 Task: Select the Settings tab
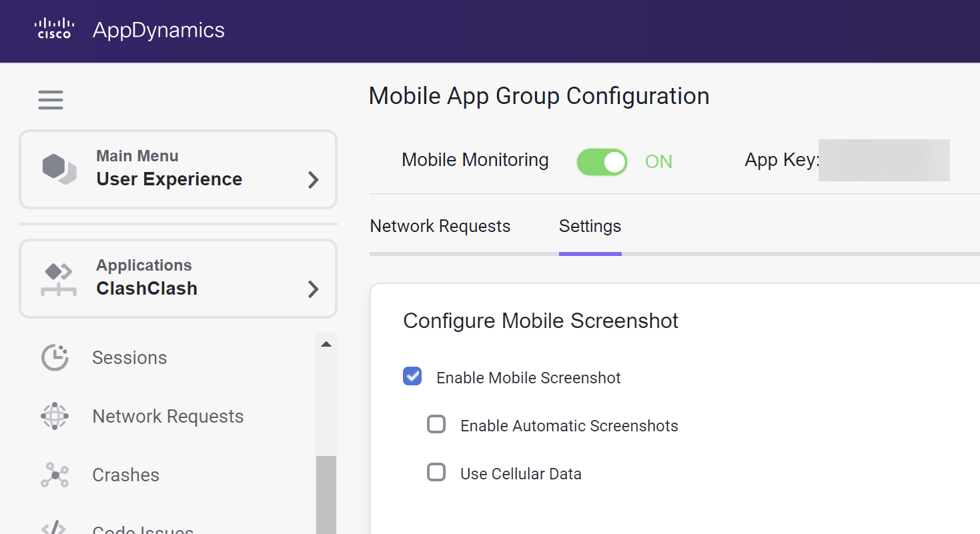[x=590, y=227]
